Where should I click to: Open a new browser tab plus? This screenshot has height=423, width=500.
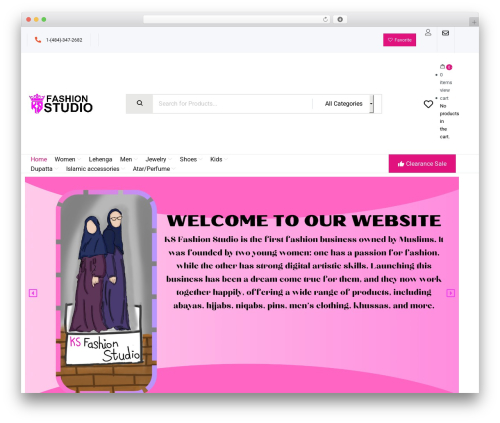click(x=474, y=22)
